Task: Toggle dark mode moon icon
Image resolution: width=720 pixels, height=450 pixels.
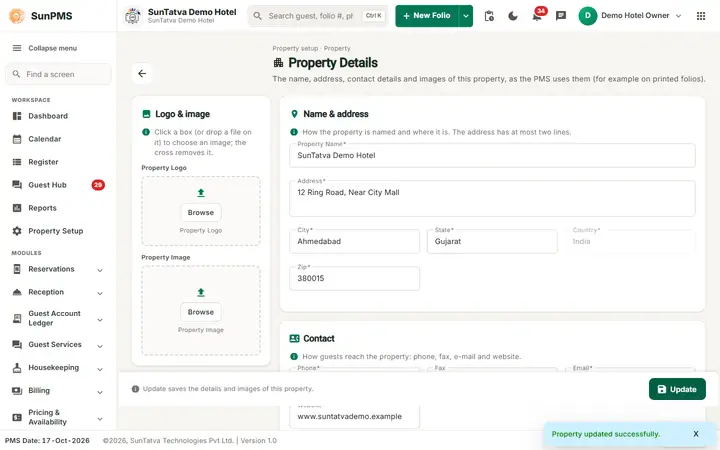Action: tap(513, 16)
